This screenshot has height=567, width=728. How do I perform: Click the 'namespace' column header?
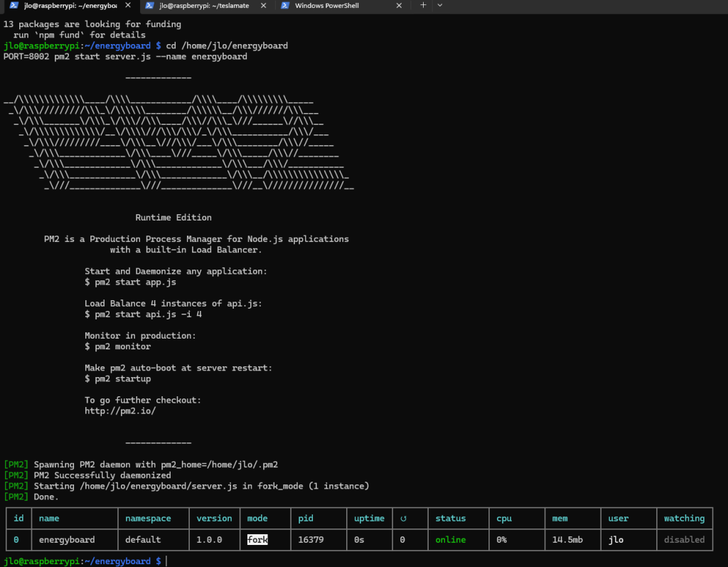(x=148, y=519)
